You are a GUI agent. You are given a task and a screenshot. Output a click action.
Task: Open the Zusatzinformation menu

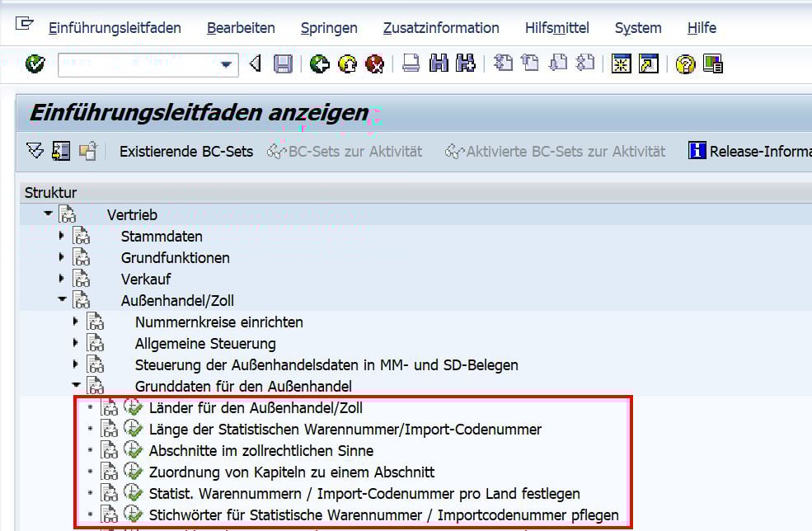click(x=440, y=27)
